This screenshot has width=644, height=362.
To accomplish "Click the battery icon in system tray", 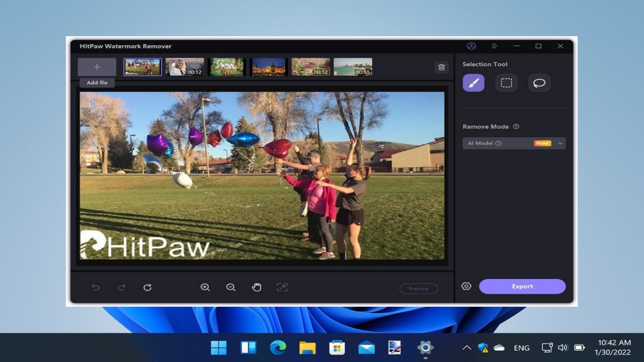I will pyautogui.click(x=580, y=347).
